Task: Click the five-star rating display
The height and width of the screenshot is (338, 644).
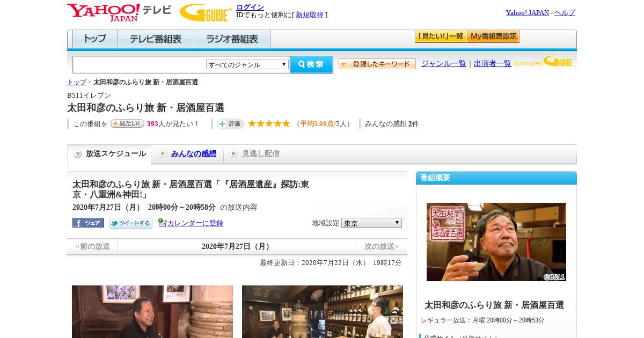Action: pyautogui.click(x=269, y=123)
